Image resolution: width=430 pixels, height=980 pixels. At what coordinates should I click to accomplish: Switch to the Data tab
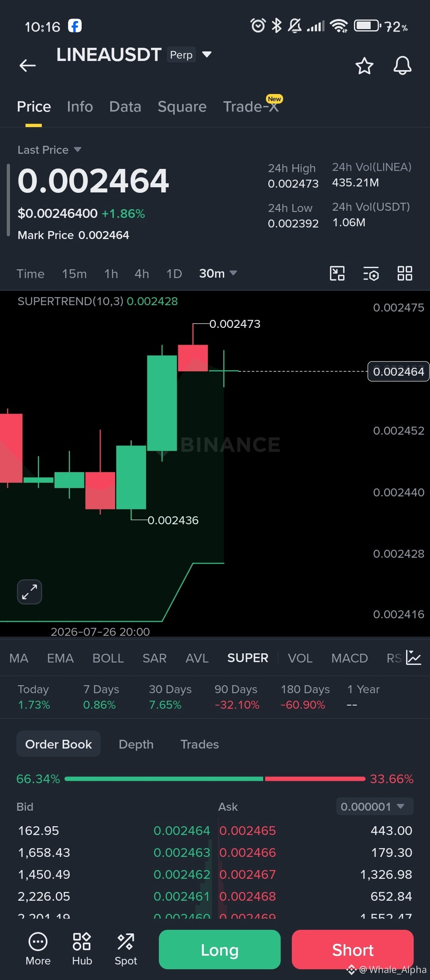coord(125,107)
